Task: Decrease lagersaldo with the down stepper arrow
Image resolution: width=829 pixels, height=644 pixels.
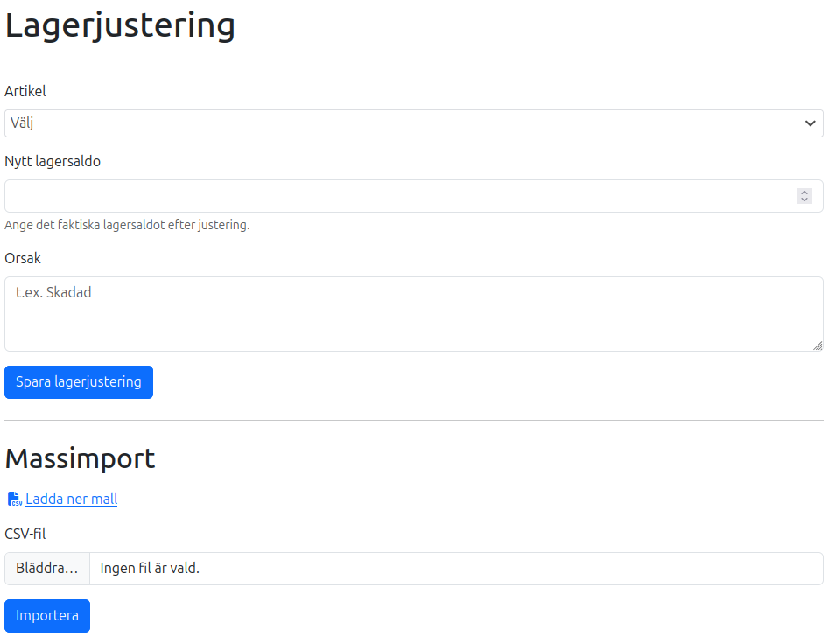Action: click(x=804, y=199)
